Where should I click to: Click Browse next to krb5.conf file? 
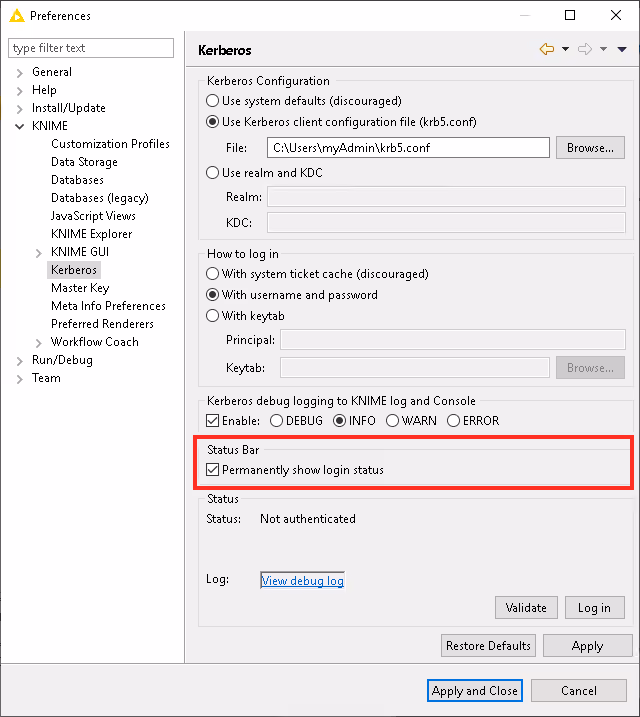[x=590, y=148]
